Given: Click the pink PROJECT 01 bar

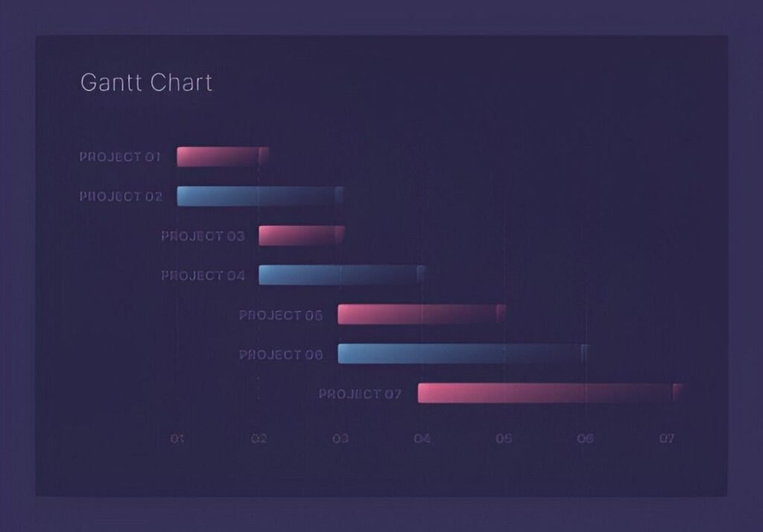Looking at the screenshot, I should 220,156.
